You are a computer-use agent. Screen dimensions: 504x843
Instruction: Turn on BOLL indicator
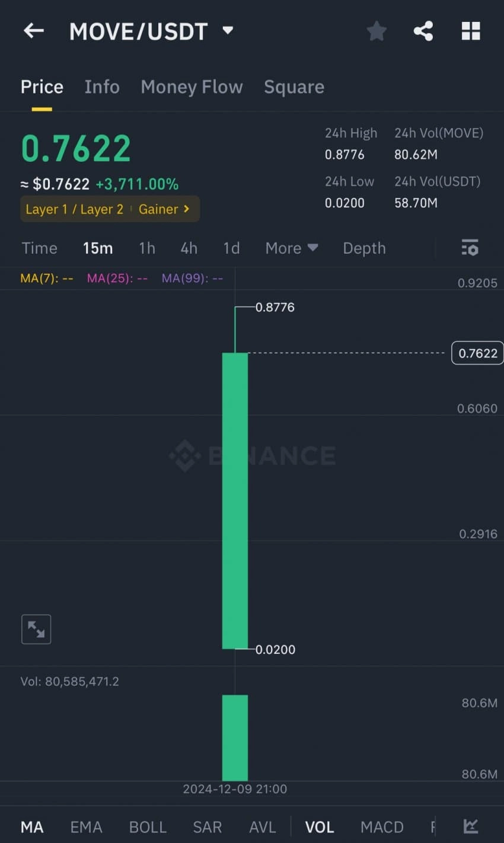tap(148, 827)
